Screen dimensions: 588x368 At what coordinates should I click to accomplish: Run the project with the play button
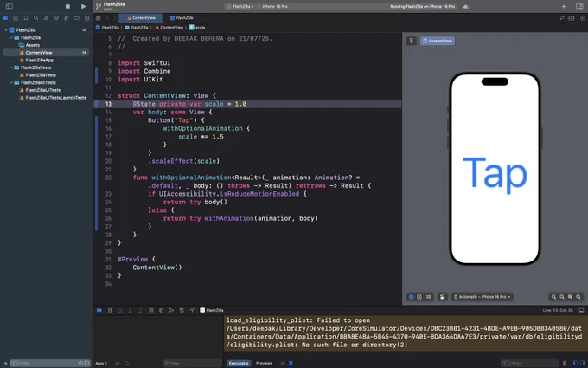pos(83,6)
